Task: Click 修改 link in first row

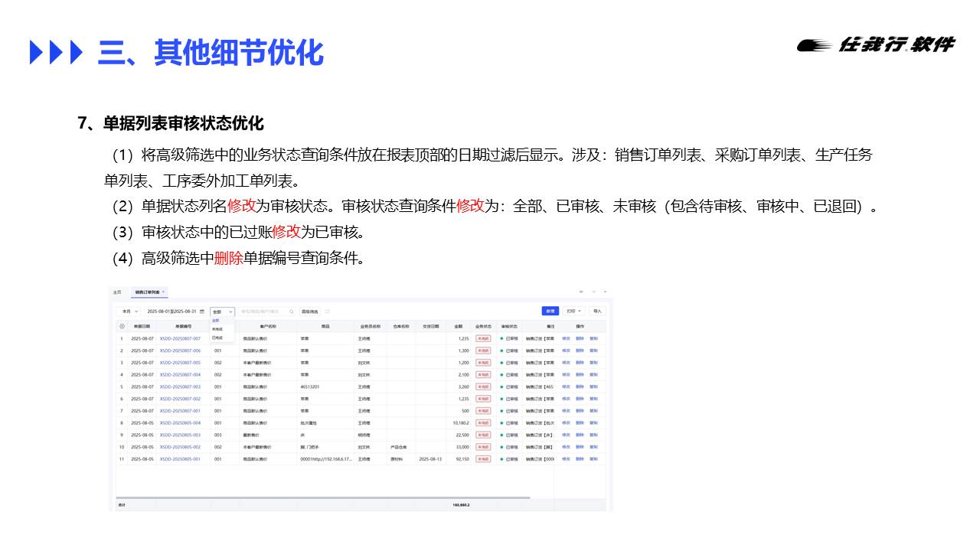Action: tap(566, 338)
